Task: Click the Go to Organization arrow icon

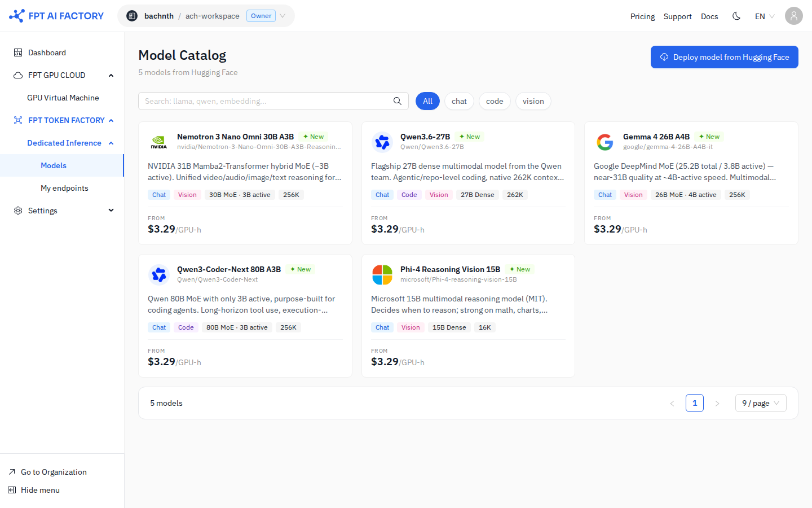Action: coord(12,472)
